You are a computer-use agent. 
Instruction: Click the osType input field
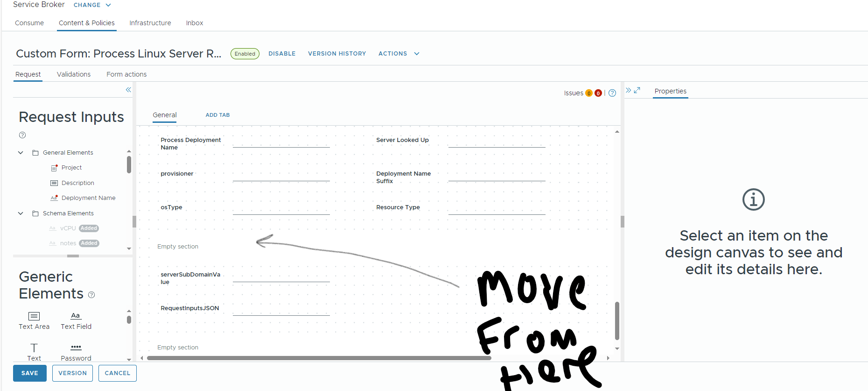point(281,209)
